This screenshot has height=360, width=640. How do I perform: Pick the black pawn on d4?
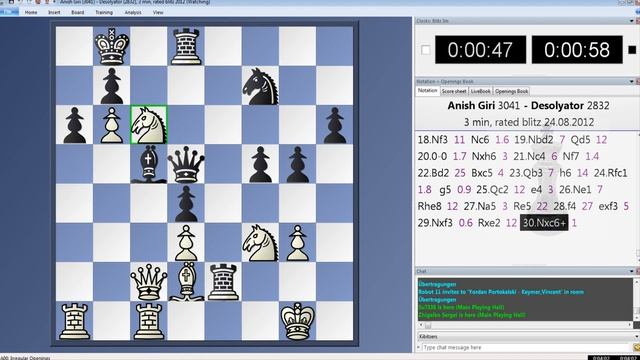pos(186,203)
